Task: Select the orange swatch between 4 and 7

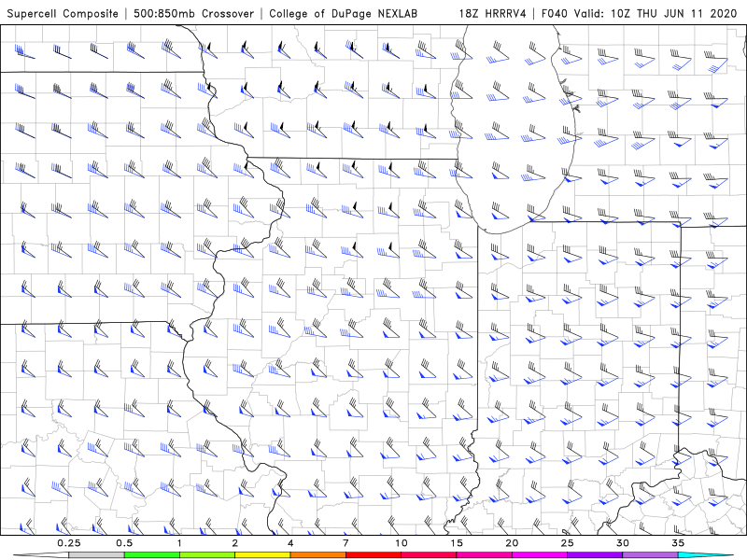Action: pos(317,555)
